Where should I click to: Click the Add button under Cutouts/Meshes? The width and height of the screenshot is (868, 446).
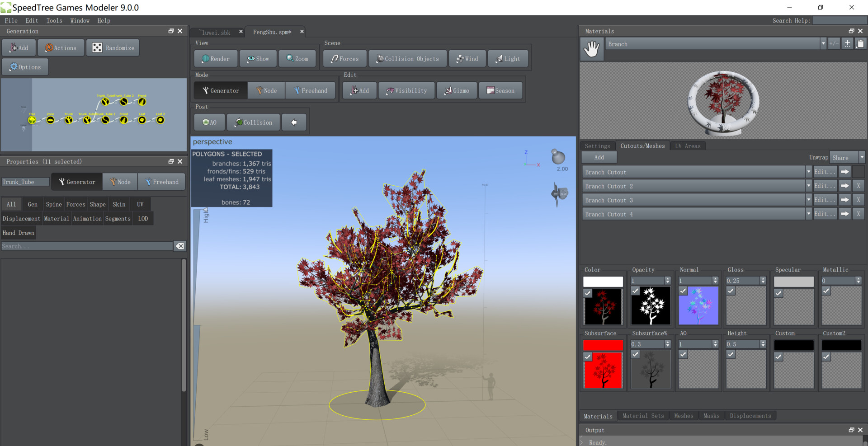tap(599, 157)
